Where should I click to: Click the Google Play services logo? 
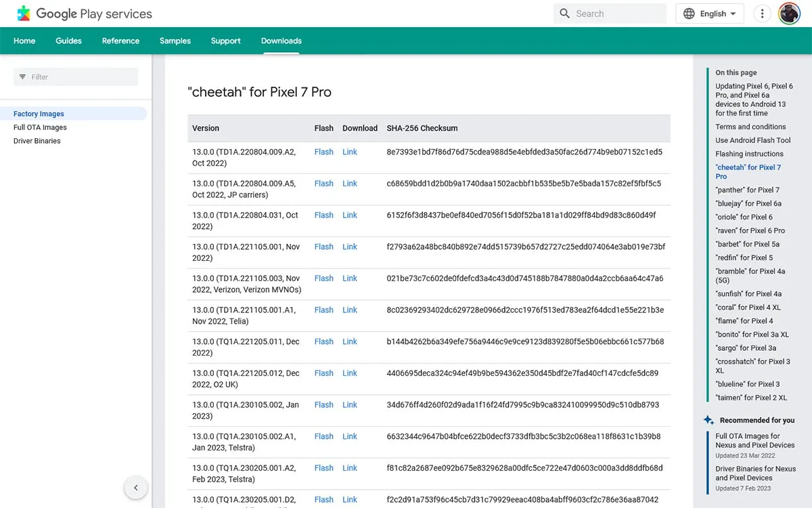24,14
